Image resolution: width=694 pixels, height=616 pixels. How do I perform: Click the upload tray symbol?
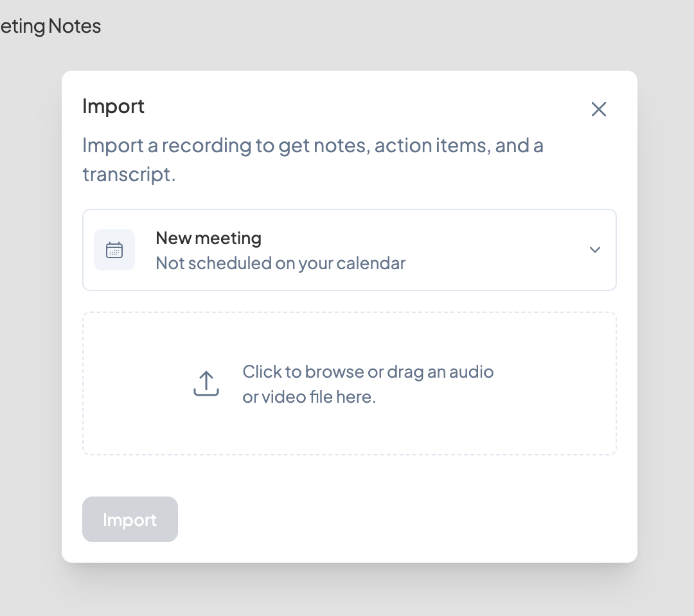coord(206,383)
